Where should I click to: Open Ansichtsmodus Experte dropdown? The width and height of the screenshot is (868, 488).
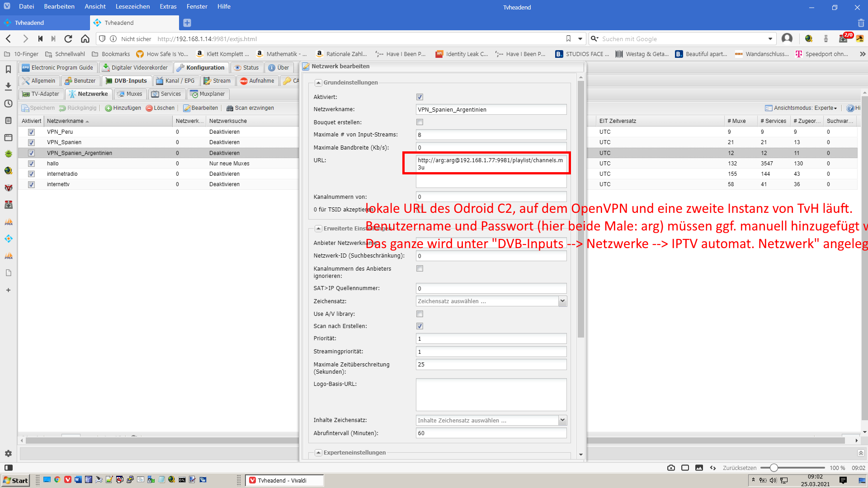click(801, 108)
